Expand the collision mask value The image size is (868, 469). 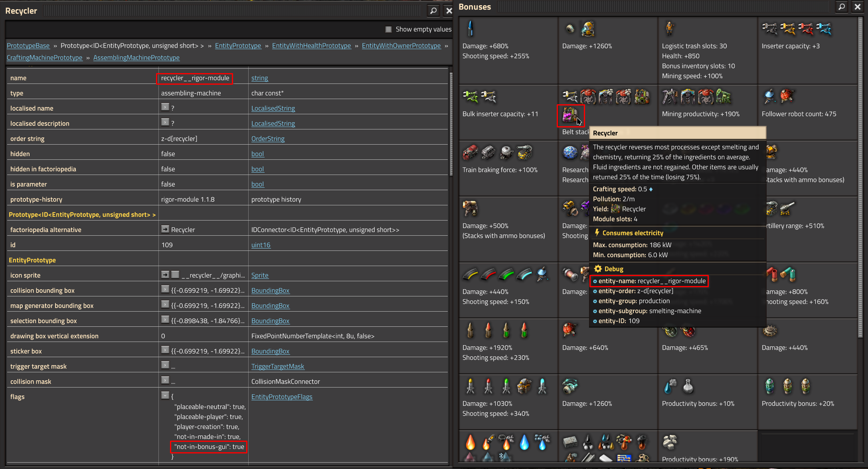click(x=165, y=380)
